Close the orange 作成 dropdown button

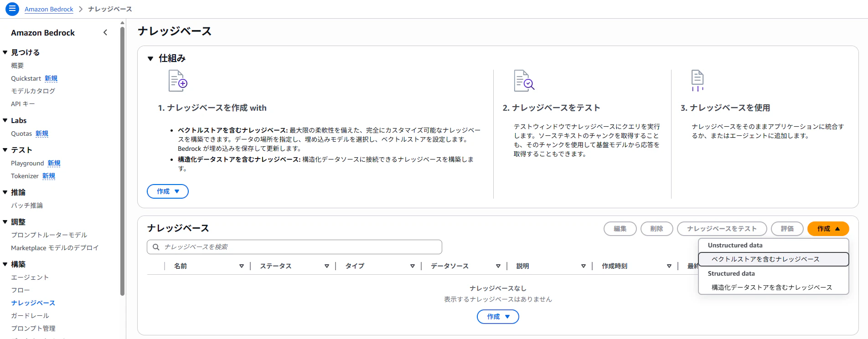click(828, 229)
